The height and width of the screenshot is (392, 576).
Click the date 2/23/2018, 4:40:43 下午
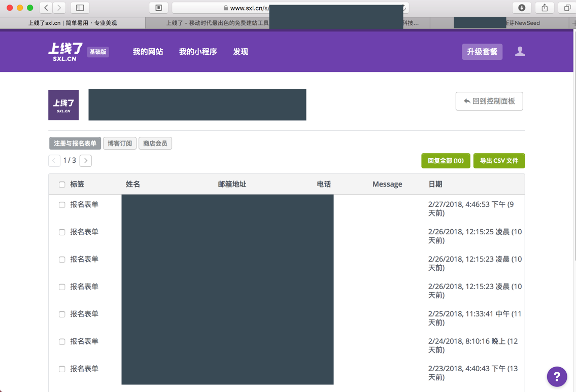coord(473,373)
